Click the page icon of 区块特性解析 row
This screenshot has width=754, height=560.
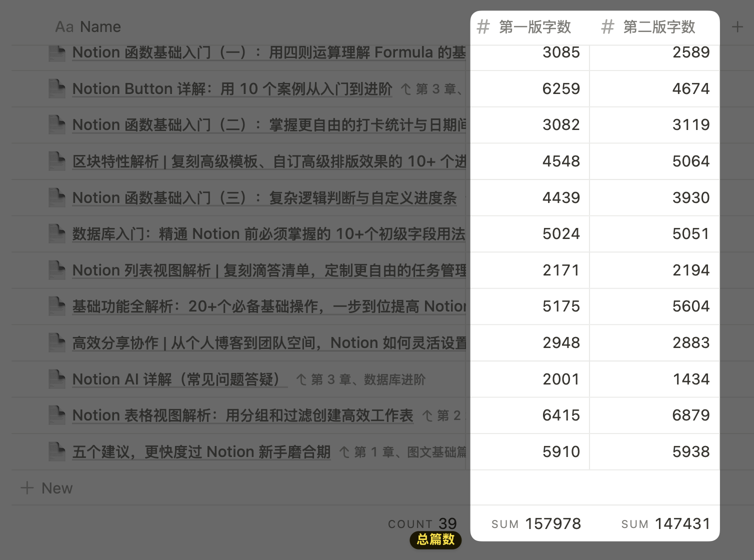57,161
